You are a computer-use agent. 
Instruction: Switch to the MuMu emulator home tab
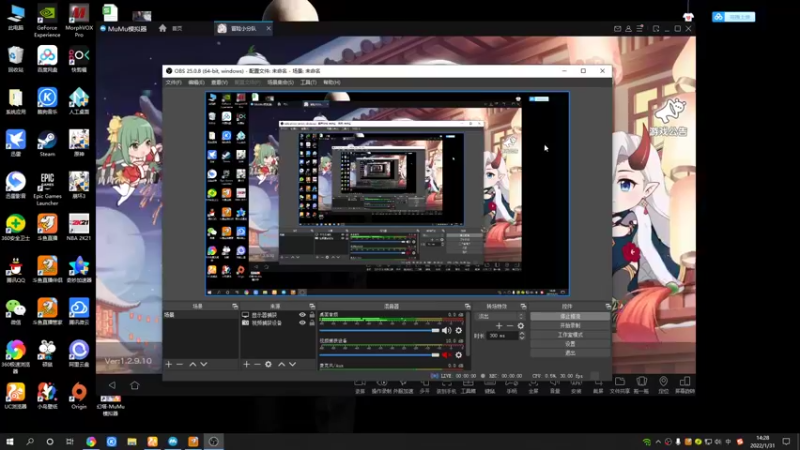tap(171, 29)
